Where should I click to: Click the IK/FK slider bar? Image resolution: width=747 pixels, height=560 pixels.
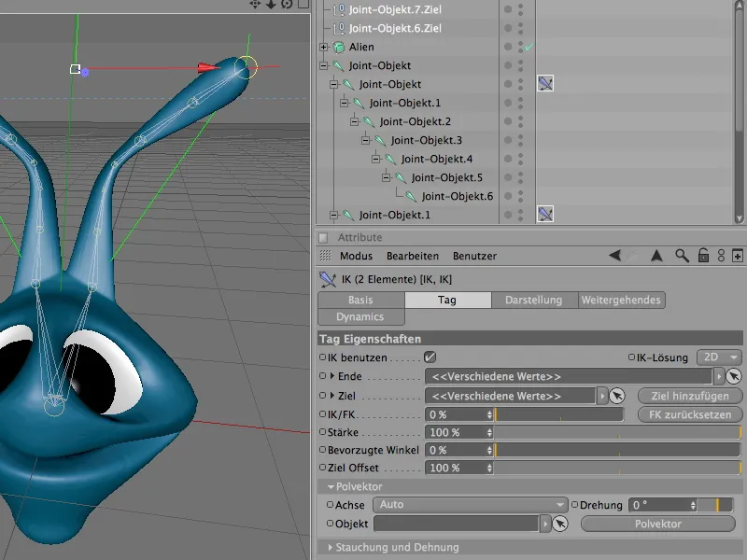559,414
